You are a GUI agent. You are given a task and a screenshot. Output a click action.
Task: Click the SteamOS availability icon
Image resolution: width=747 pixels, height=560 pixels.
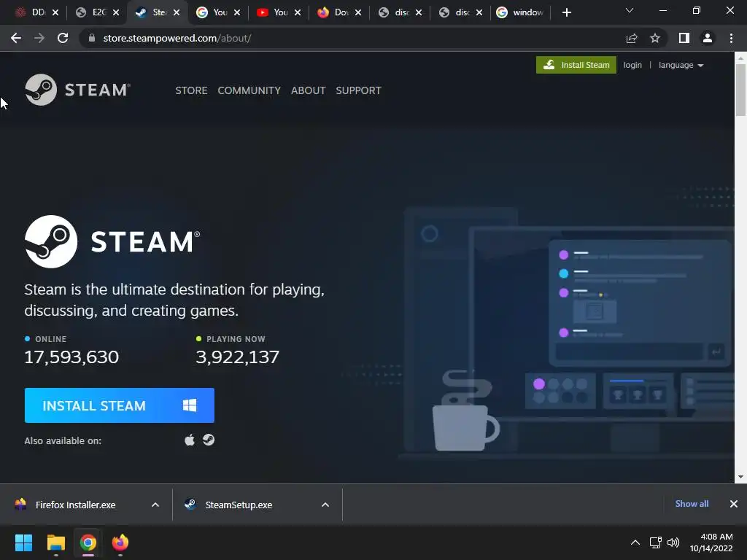(209, 440)
